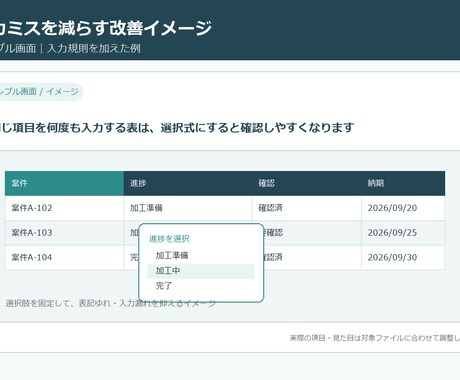Screen dimensions: 460x380
Task: Select date 2026/09/25
Action: [x=403, y=233]
